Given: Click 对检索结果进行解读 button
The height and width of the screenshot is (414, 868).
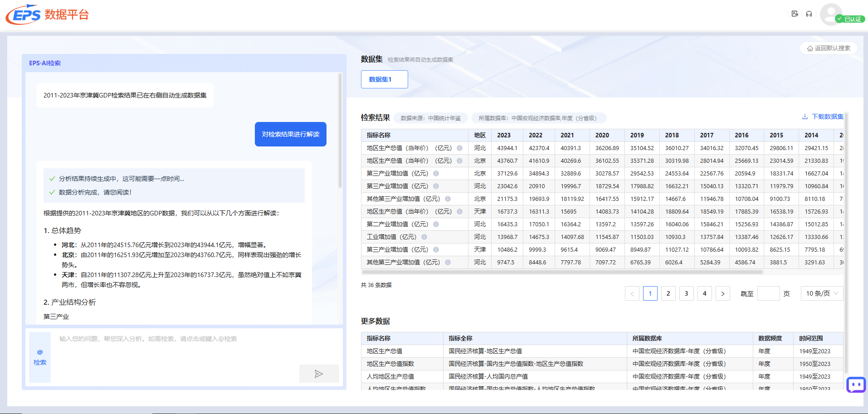Looking at the screenshot, I should (x=291, y=134).
